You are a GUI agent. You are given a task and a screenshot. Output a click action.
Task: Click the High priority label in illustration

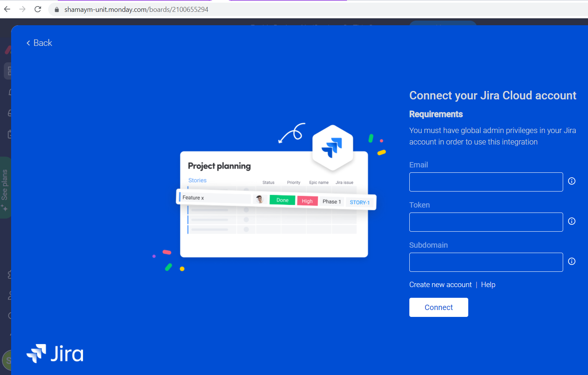307,201
